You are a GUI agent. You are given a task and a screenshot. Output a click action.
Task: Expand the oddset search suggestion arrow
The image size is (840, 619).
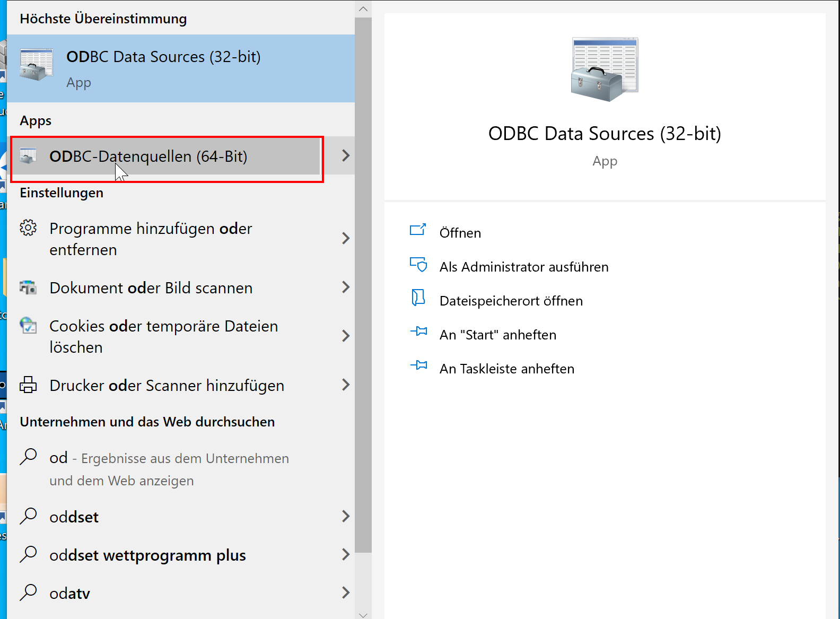pos(346,517)
